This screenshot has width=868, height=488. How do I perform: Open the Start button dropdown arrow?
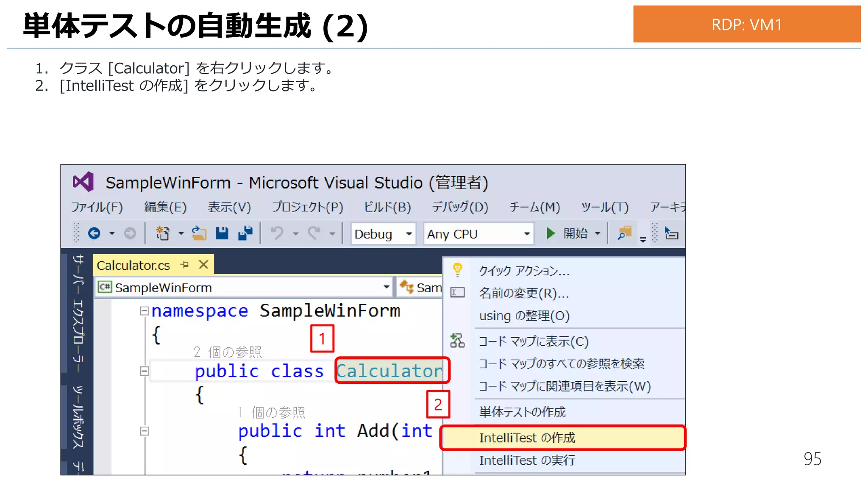(598, 233)
